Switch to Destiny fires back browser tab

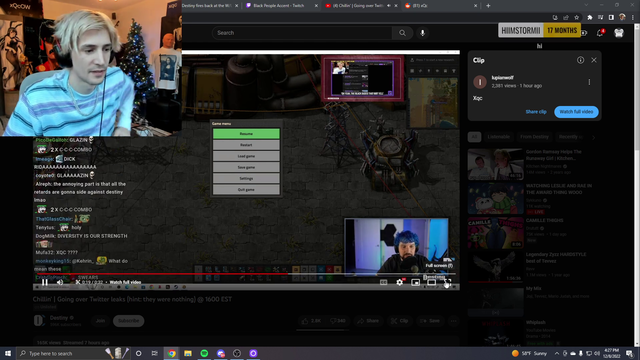click(x=206, y=6)
